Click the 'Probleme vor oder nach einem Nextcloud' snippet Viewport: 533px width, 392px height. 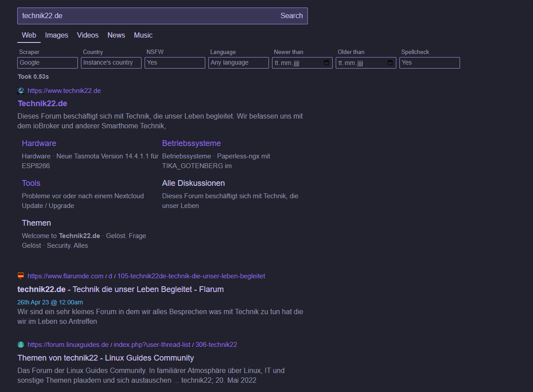[83, 201]
